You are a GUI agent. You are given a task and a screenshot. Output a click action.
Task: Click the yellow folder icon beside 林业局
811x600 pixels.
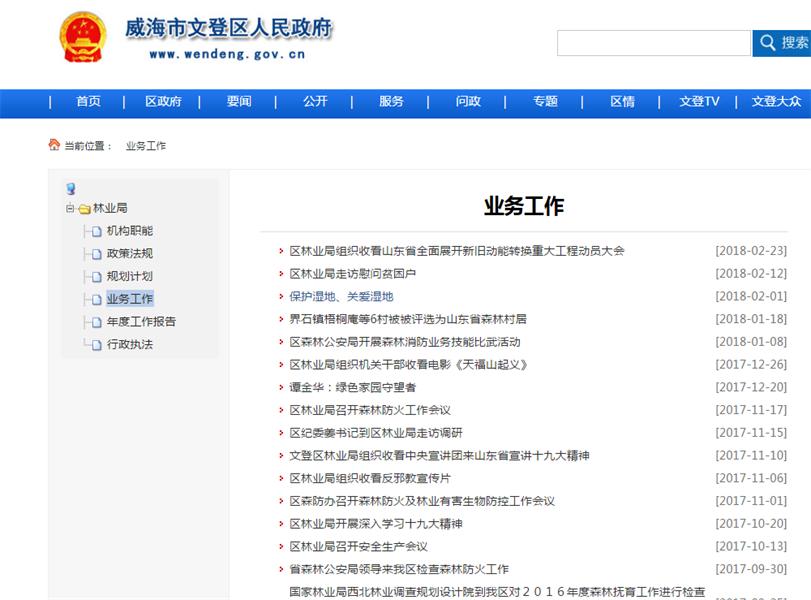coord(84,207)
